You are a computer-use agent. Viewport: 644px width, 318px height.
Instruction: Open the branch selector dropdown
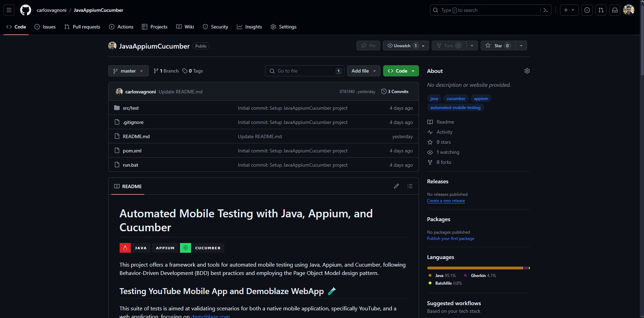[128, 71]
